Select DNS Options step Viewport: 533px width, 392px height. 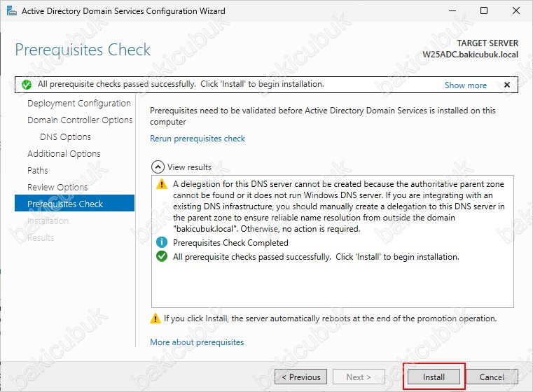pos(65,137)
